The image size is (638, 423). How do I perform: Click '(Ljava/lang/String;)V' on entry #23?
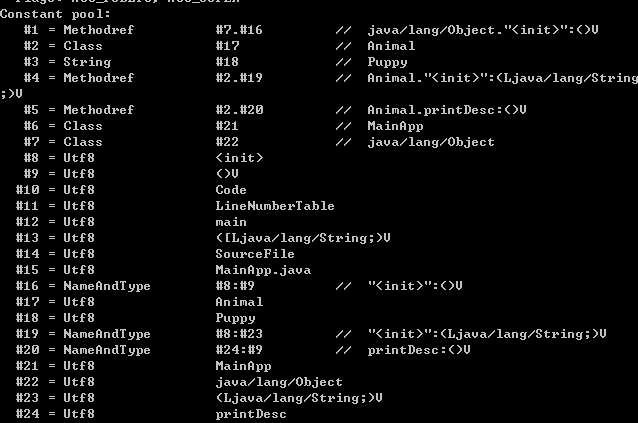(299, 398)
